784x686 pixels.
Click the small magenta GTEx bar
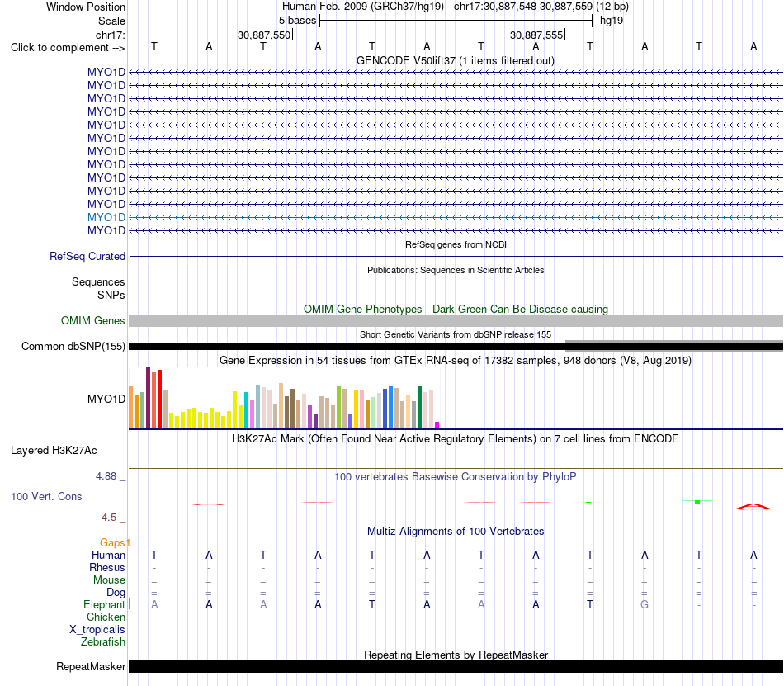point(437,425)
